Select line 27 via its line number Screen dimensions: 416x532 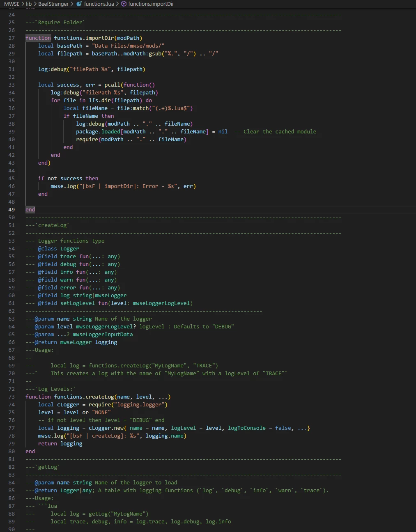click(x=11, y=38)
